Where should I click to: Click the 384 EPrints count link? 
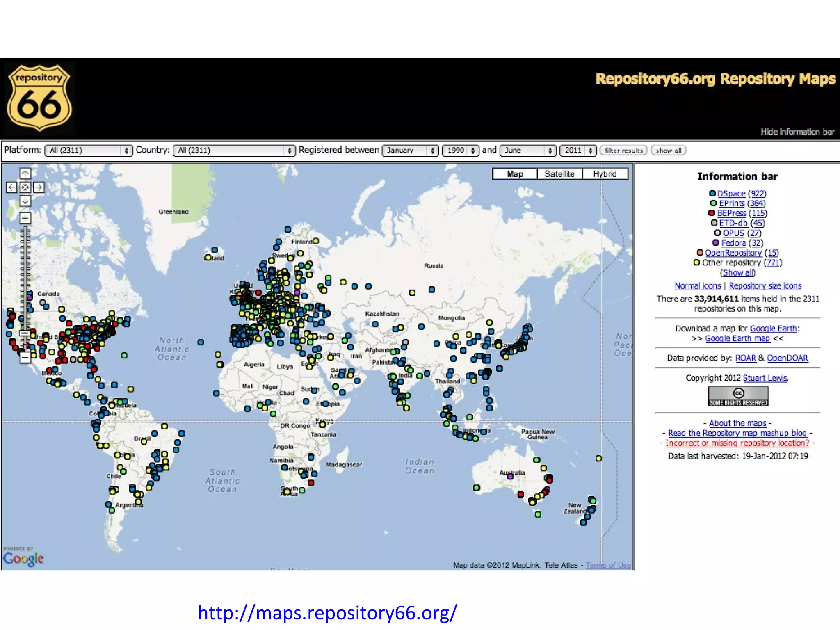[756, 203]
